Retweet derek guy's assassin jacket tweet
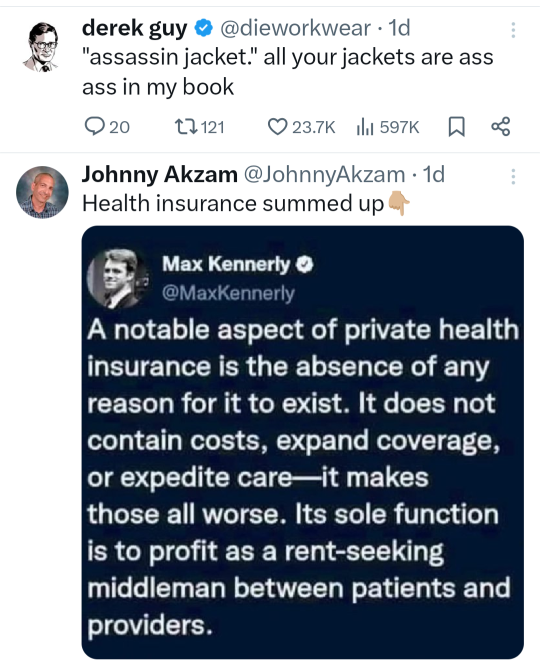This screenshot has height=663, width=540. [199, 127]
